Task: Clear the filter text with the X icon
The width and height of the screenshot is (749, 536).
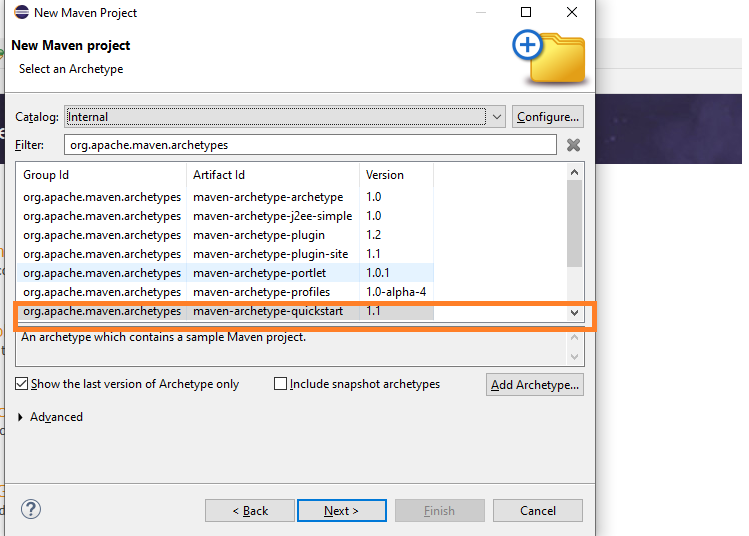Action: (573, 145)
